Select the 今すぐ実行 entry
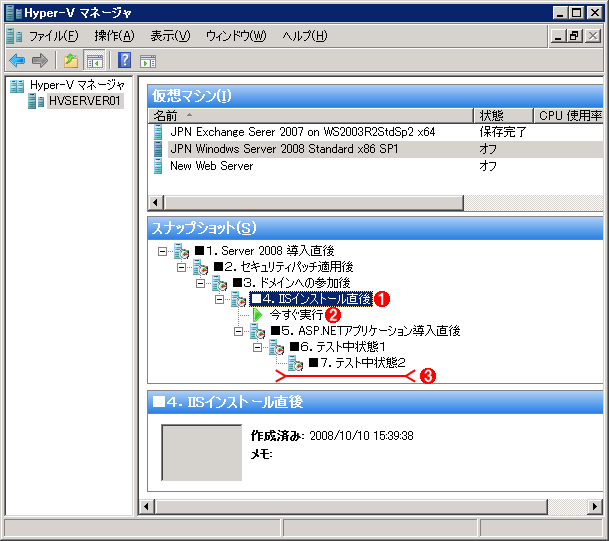Viewport: 609px width, 541px height. pyautogui.click(x=296, y=315)
